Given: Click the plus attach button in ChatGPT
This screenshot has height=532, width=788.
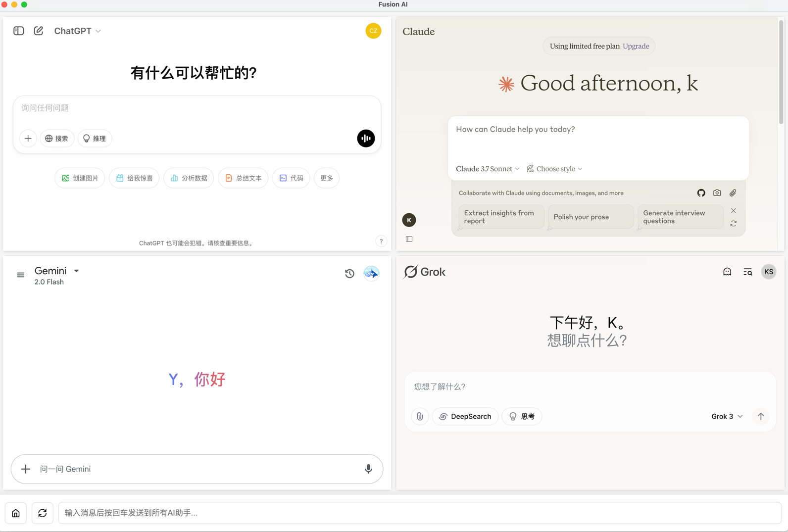Looking at the screenshot, I should point(28,139).
